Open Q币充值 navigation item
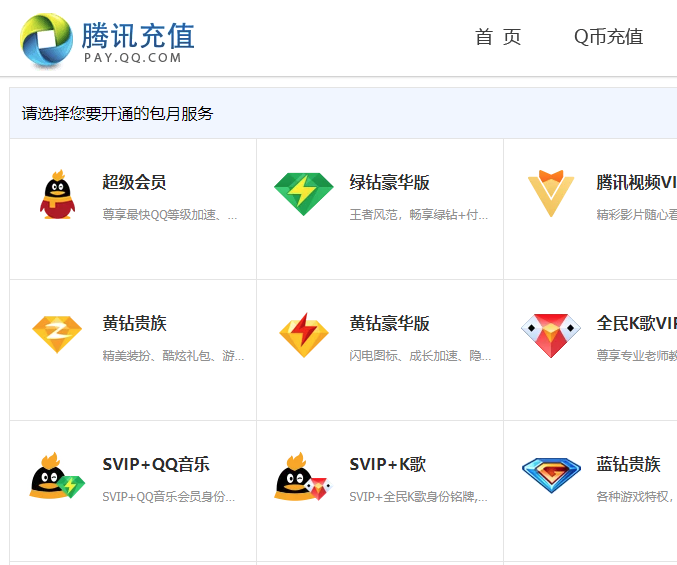The width and height of the screenshot is (677, 565). (x=608, y=37)
